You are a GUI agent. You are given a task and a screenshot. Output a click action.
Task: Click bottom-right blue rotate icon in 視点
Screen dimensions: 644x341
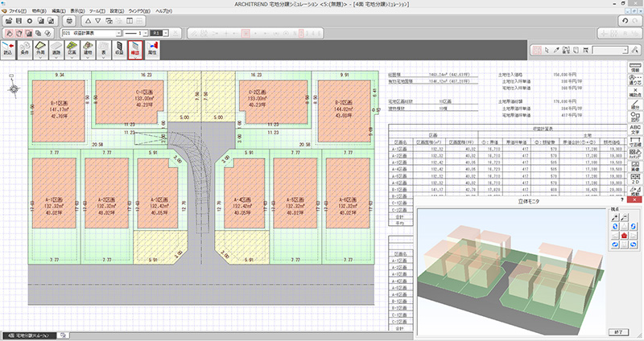coord(634,244)
